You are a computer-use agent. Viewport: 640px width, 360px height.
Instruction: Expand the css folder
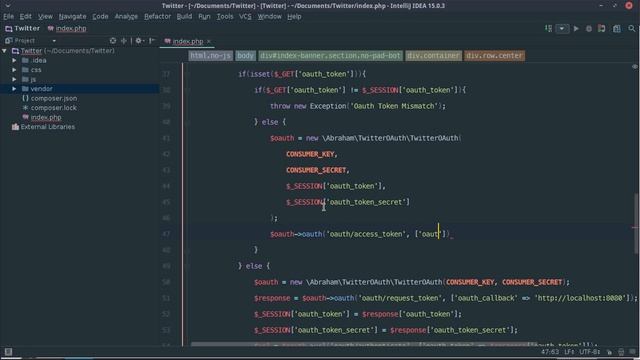(x=14, y=70)
